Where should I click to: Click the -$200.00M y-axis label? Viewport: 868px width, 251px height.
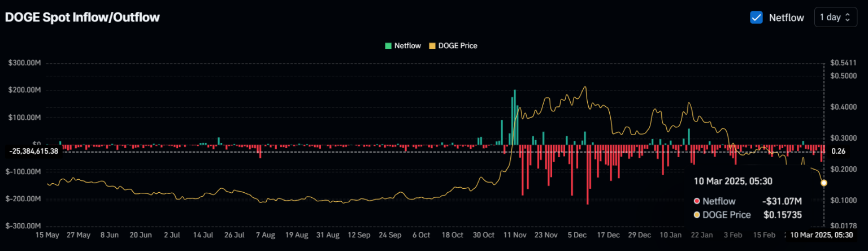[24, 199]
